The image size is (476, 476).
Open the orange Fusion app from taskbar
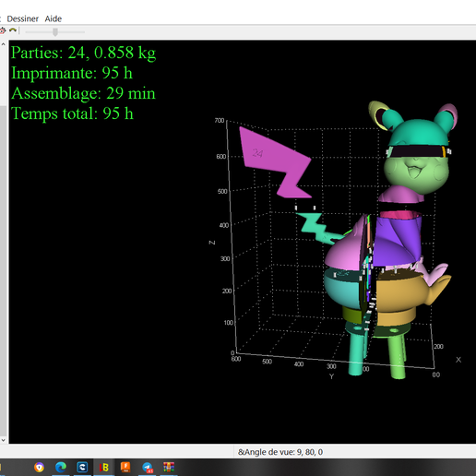point(125,467)
